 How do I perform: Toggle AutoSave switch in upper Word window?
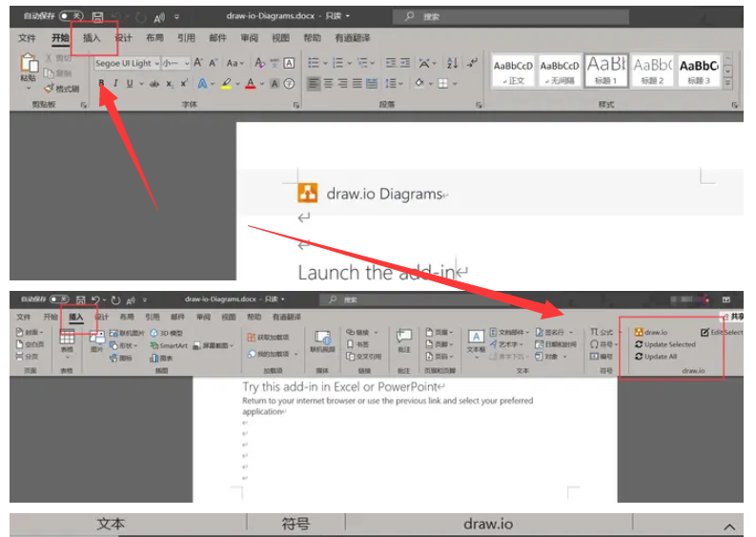tap(71, 16)
